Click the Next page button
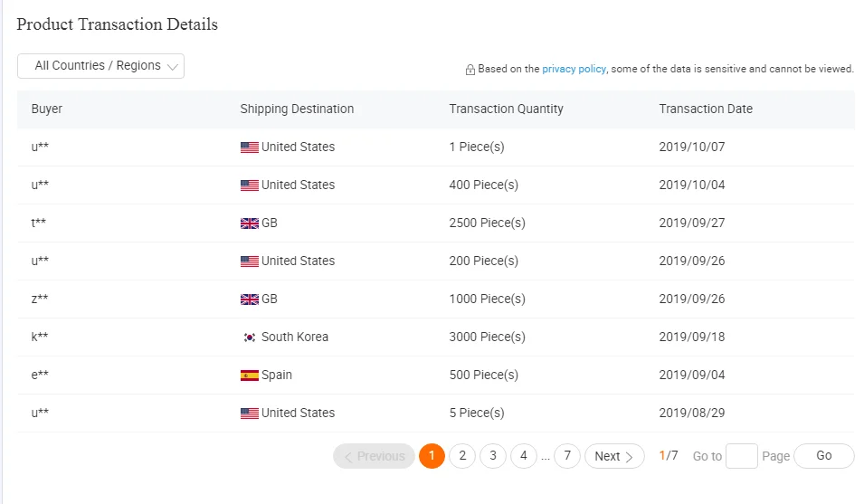This screenshot has height=504, width=864. [614, 456]
